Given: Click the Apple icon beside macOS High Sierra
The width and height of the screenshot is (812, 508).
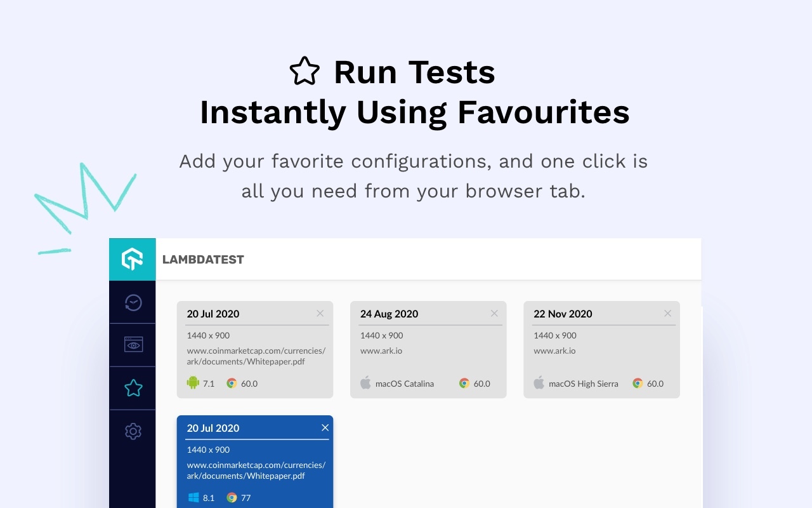Looking at the screenshot, I should [x=539, y=383].
